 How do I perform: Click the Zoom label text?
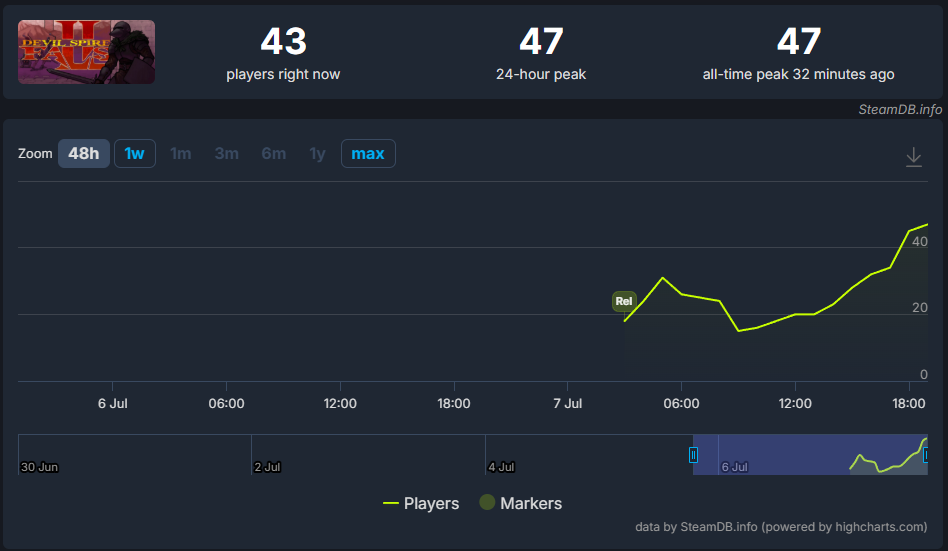click(x=35, y=154)
